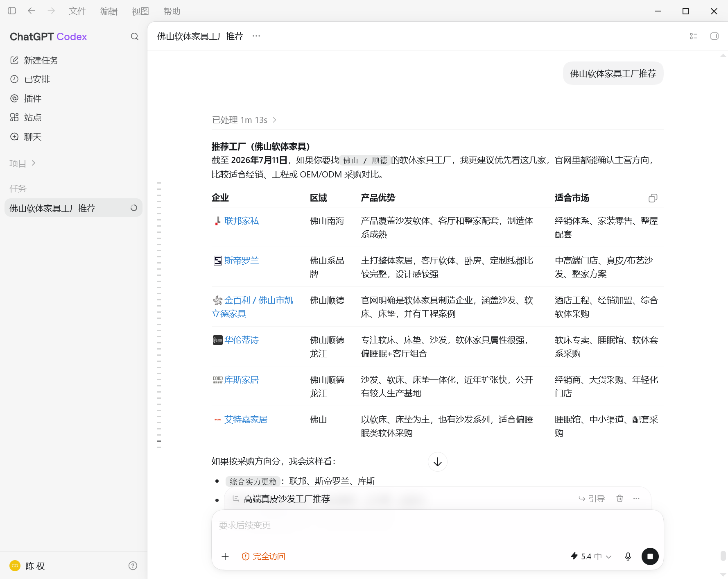Jump to bottom with the down arrow button
728x579 pixels.
coord(438,462)
